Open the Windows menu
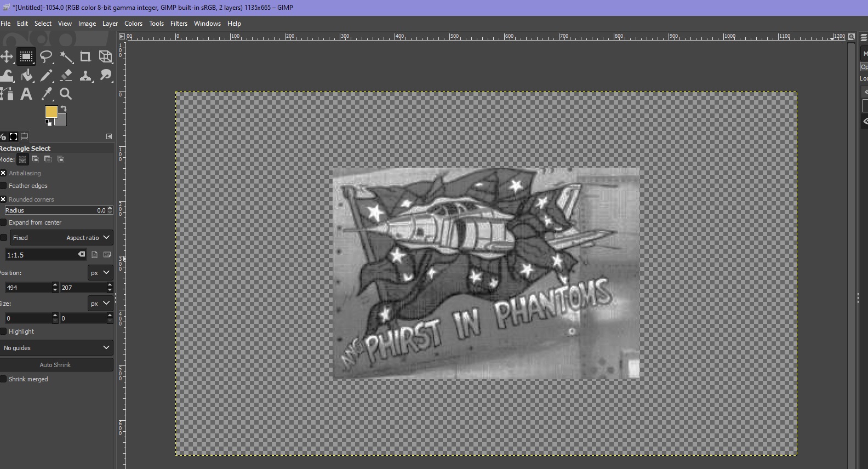The image size is (868, 469). [207, 24]
